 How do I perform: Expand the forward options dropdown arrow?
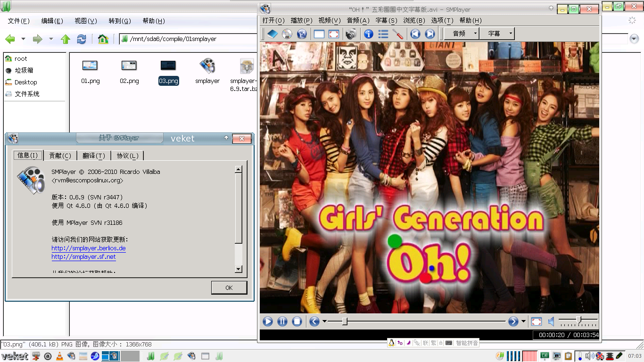pos(523,321)
